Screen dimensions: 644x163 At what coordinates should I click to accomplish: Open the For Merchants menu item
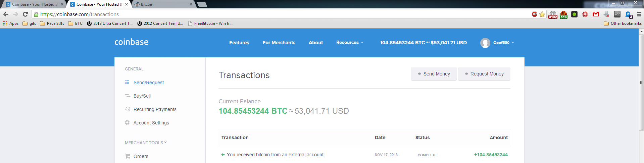pos(279,43)
